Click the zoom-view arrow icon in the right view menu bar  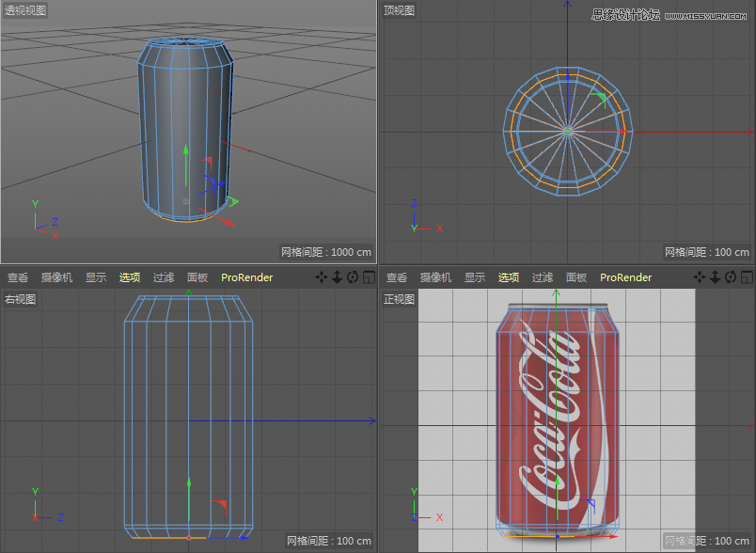(x=337, y=277)
